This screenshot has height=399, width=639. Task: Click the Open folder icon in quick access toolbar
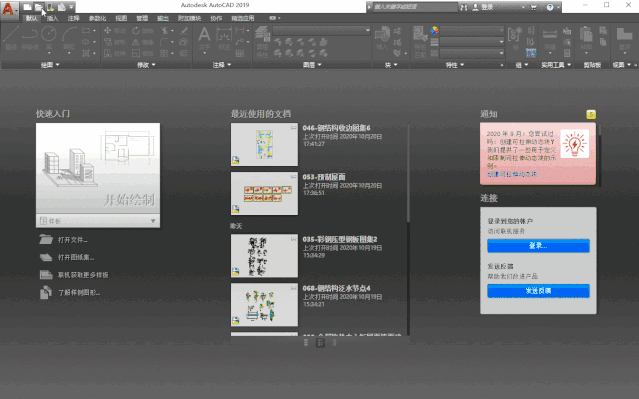pos(38,7)
